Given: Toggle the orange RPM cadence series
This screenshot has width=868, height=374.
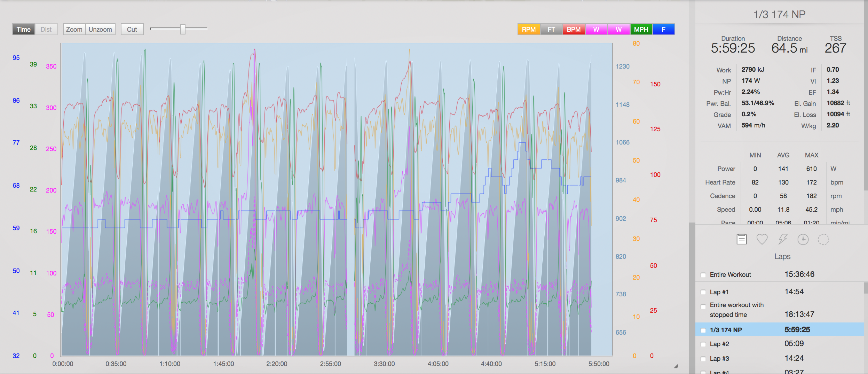Looking at the screenshot, I should [x=529, y=29].
